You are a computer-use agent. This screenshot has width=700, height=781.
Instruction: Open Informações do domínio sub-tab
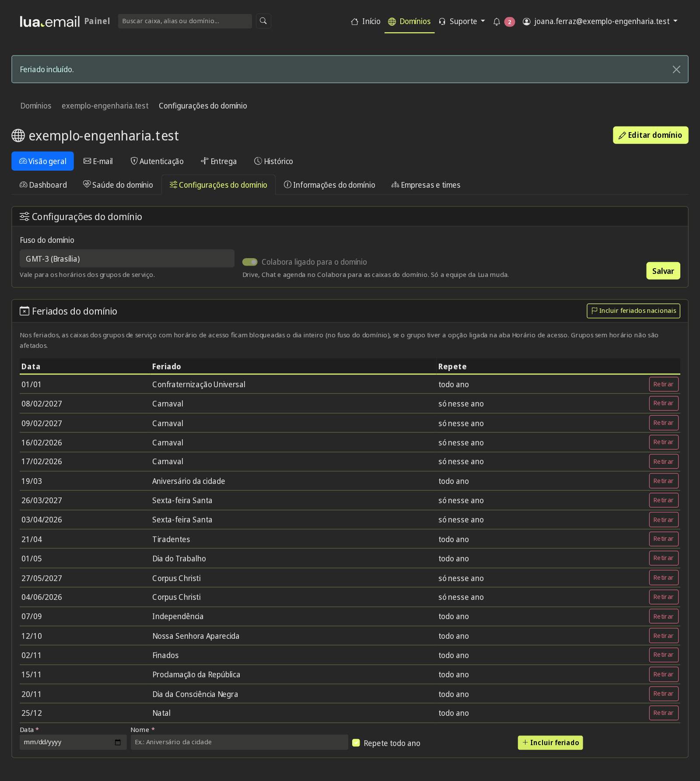pos(329,185)
